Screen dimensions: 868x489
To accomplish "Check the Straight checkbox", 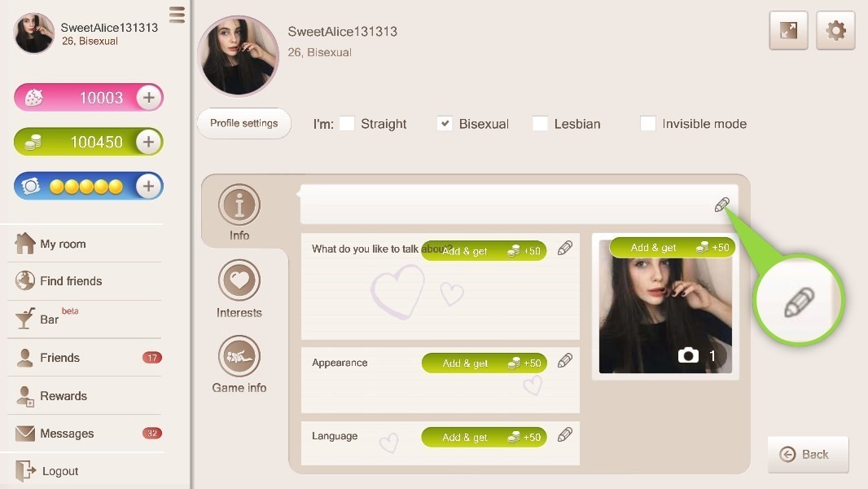I will [347, 124].
